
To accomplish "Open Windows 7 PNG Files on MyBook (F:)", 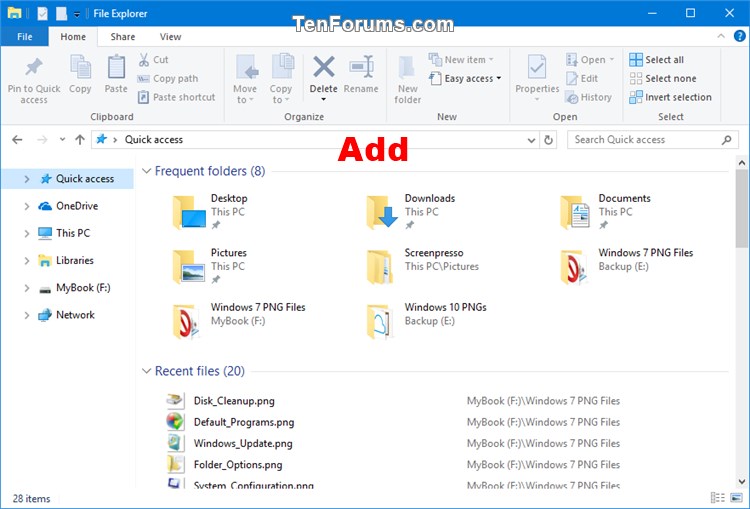I will (x=239, y=321).
